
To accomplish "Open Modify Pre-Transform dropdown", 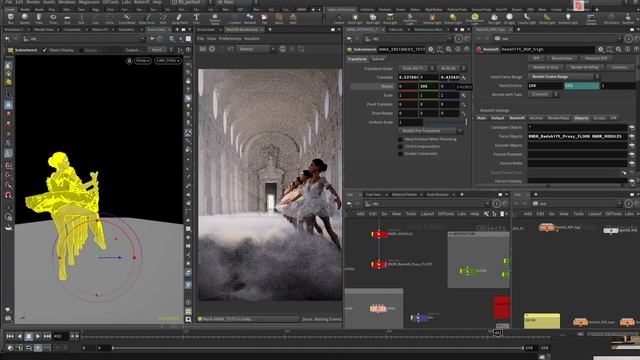I will click(431, 131).
